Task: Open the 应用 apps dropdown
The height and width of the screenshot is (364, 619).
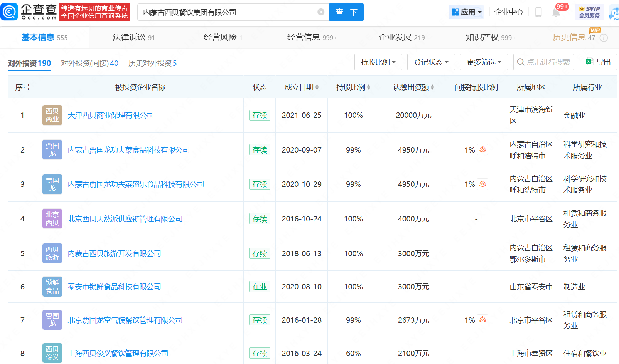Action: pos(466,12)
